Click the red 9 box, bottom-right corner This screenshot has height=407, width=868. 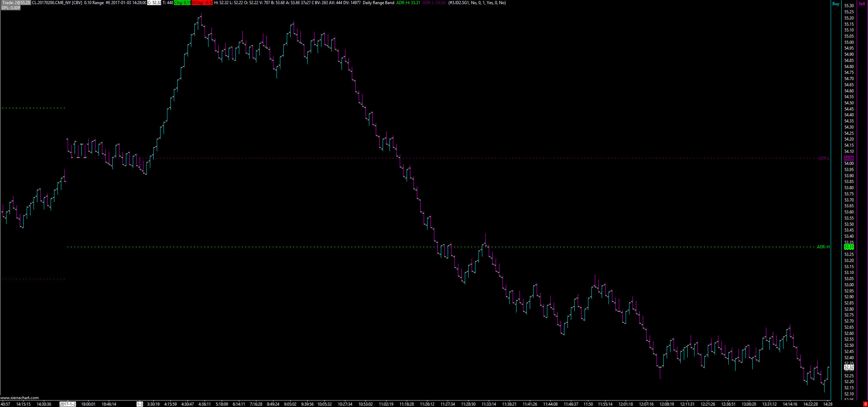click(x=865, y=404)
